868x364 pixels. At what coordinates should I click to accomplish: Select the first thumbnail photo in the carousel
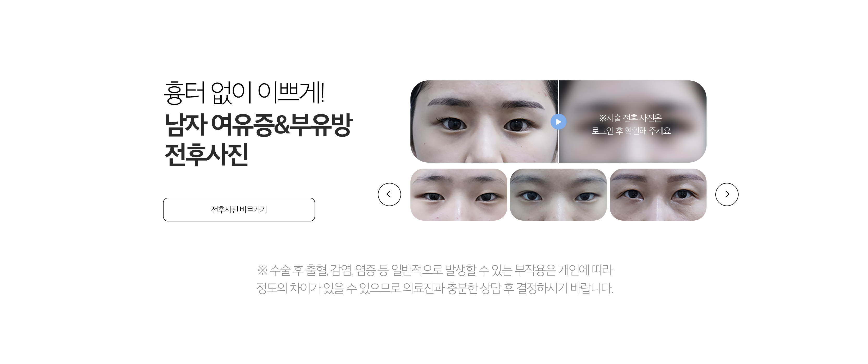click(x=459, y=195)
